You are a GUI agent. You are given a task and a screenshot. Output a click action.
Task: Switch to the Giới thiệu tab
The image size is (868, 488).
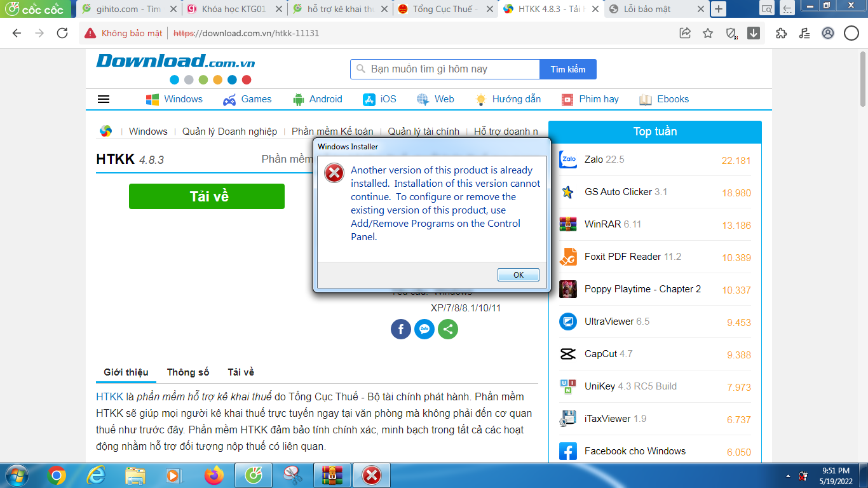(126, 372)
